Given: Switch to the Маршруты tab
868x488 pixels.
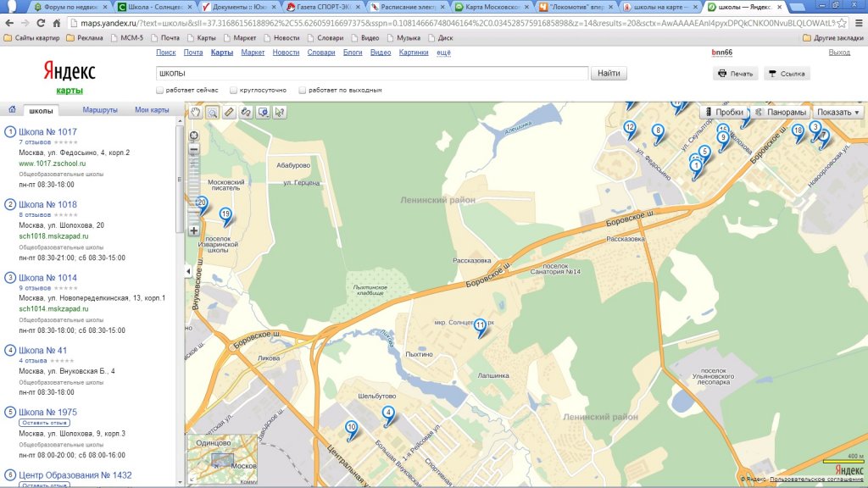Looking at the screenshot, I should [x=100, y=110].
